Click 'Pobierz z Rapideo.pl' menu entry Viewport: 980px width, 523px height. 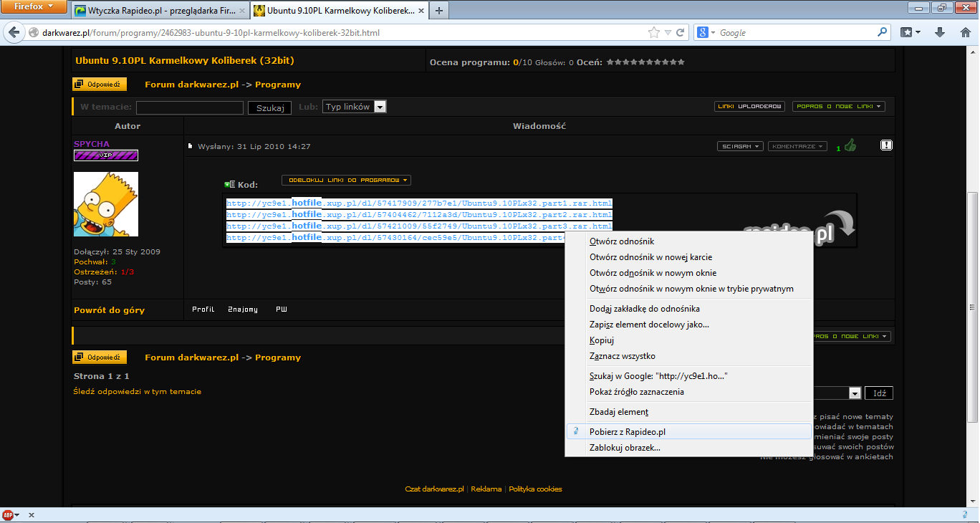[x=688, y=432]
